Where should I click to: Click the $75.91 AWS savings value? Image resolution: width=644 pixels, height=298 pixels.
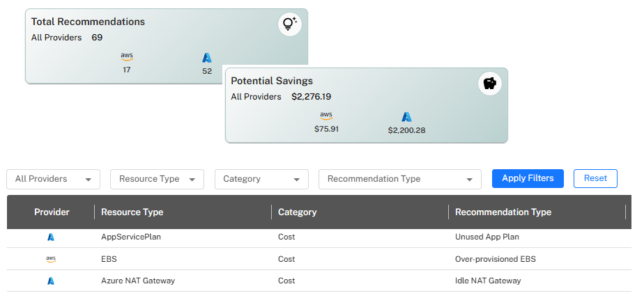click(x=326, y=129)
